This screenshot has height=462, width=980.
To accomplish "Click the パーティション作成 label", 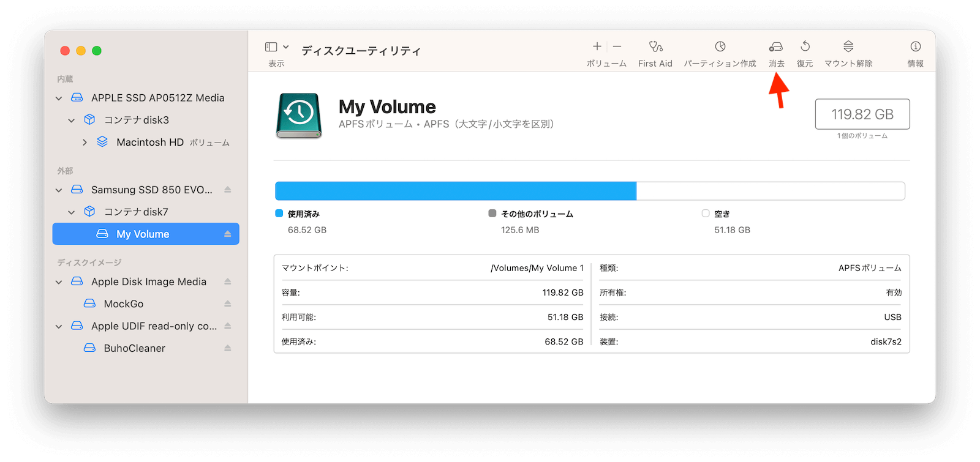I will [720, 64].
